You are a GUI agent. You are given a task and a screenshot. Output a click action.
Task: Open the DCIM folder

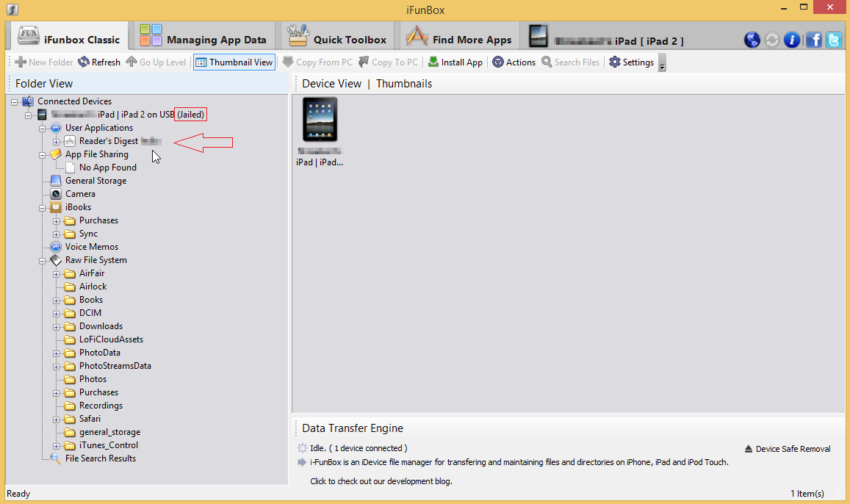(90, 313)
